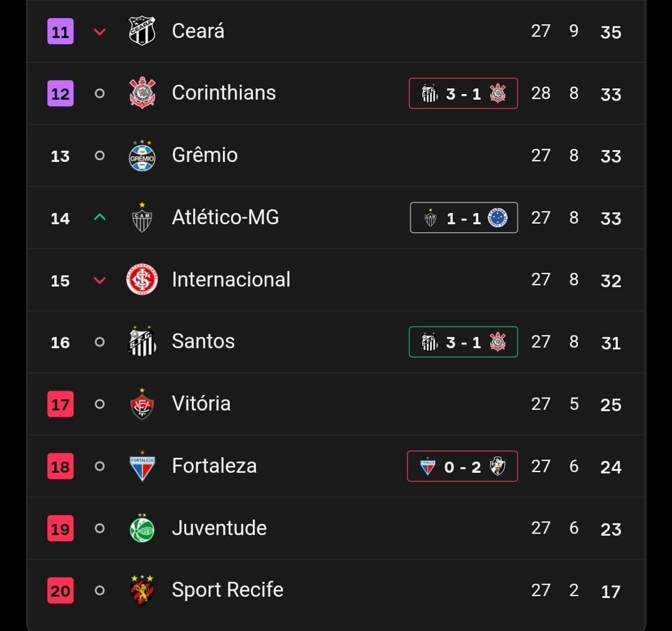Click the Ceará club crest
The height and width of the screenshot is (631, 672).
[x=142, y=31]
